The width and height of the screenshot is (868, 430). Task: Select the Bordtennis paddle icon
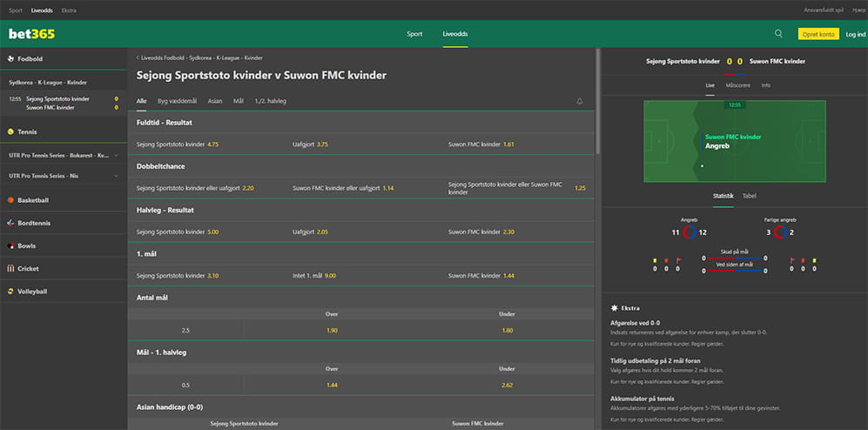coord(10,223)
